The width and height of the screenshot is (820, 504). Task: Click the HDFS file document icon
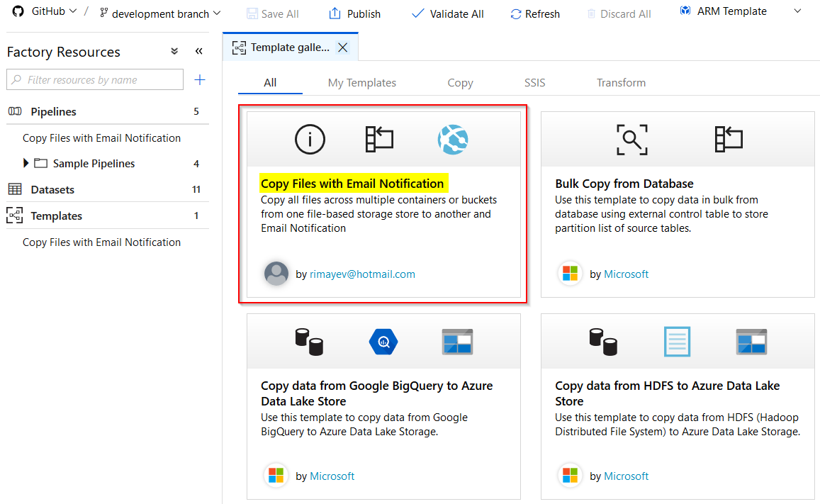tap(678, 342)
